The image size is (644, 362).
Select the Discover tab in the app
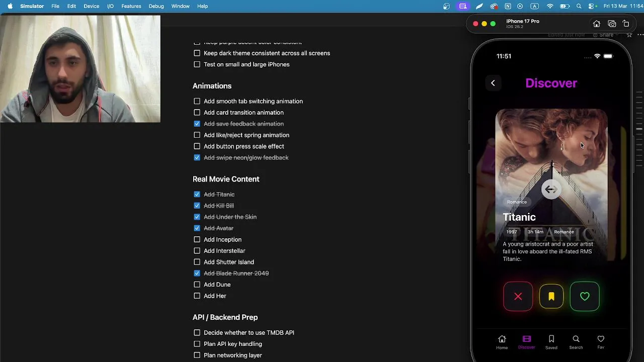(x=527, y=342)
